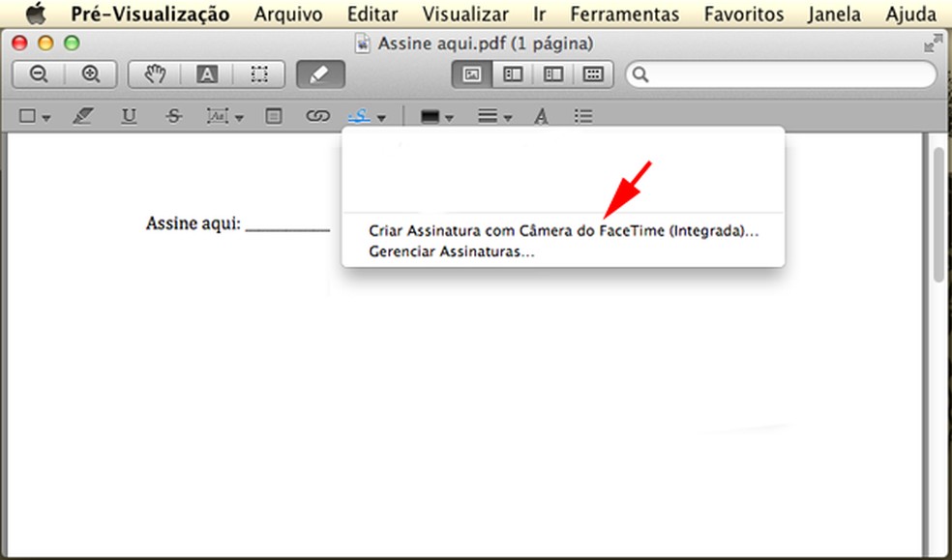This screenshot has height=560, width=952.
Task: Open the Favoritos menu
Action: tap(744, 14)
